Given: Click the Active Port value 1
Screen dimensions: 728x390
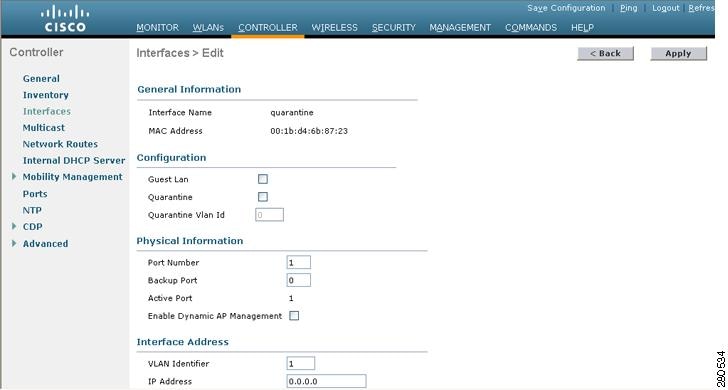Looking at the screenshot, I should coord(291,298).
